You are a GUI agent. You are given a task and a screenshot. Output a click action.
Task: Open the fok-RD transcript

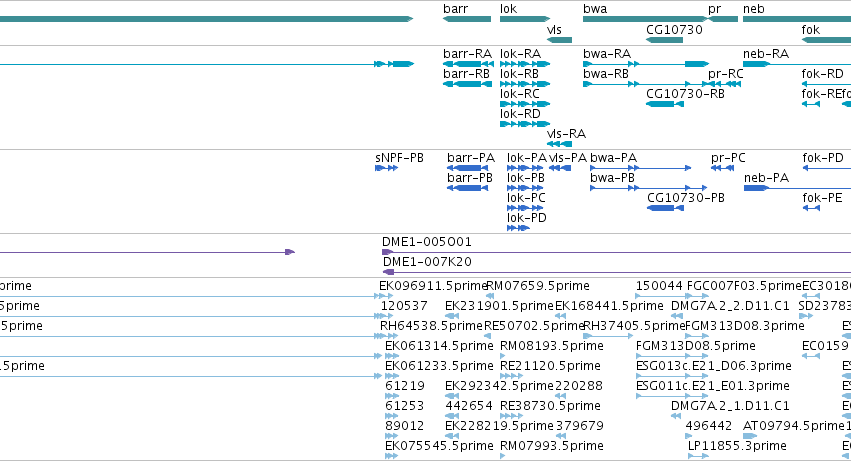click(826, 84)
